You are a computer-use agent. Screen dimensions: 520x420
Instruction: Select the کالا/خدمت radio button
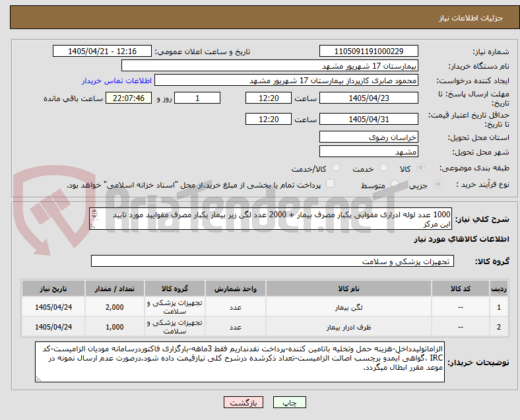coord(337,168)
